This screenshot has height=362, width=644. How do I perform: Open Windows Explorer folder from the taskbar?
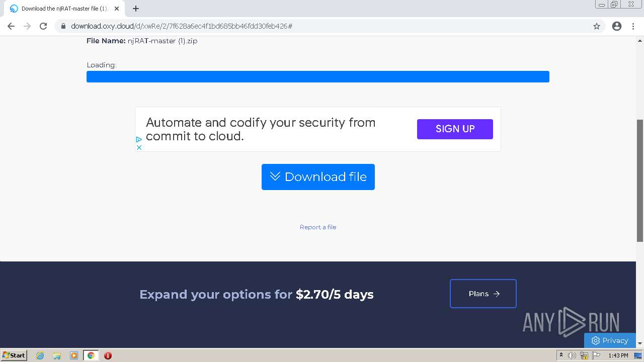click(x=57, y=355)
